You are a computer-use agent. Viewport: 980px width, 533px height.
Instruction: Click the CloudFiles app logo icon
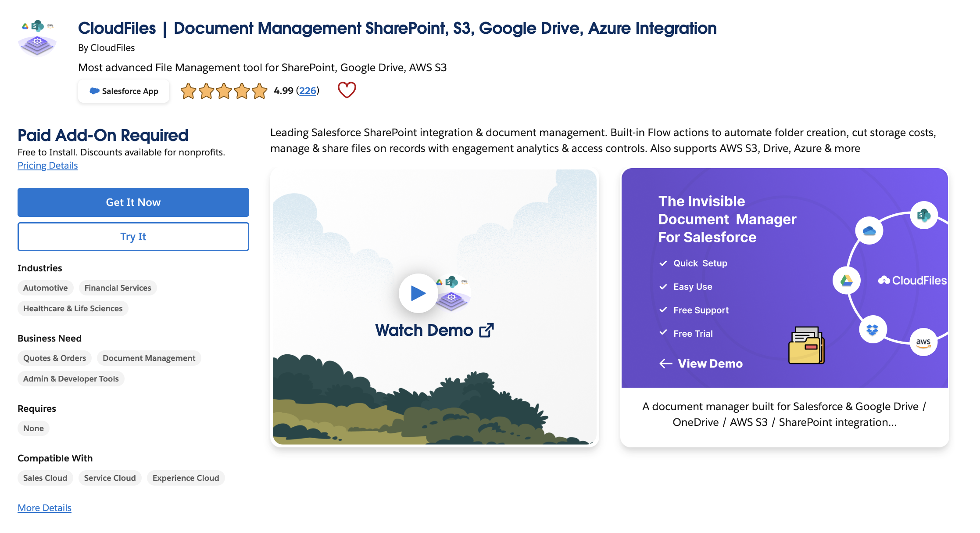click(37, 38)
